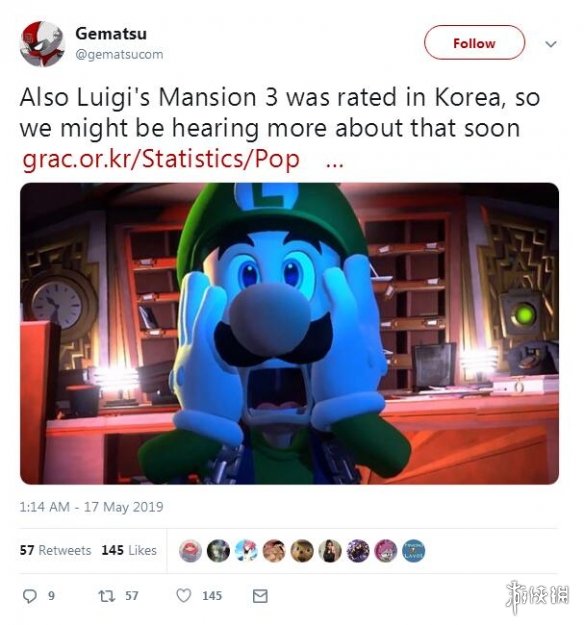Open the Gematsu display name
Viewport: 584px width, 625px height.
[111, 33]
